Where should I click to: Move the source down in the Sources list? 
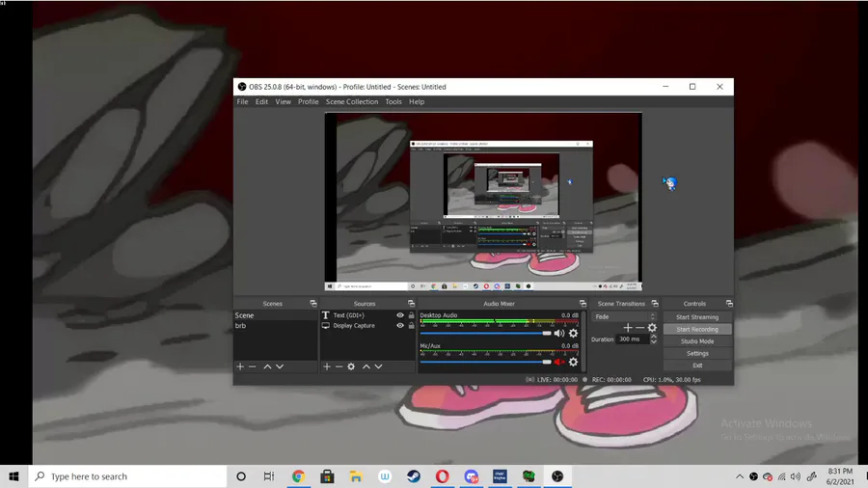pos(378,366)
